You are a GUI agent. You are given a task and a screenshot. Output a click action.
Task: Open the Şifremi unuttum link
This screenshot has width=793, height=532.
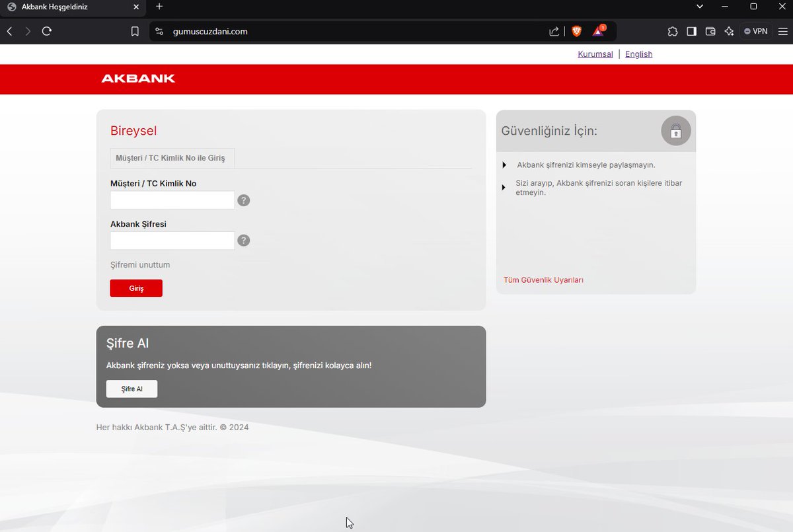(140, 265)
